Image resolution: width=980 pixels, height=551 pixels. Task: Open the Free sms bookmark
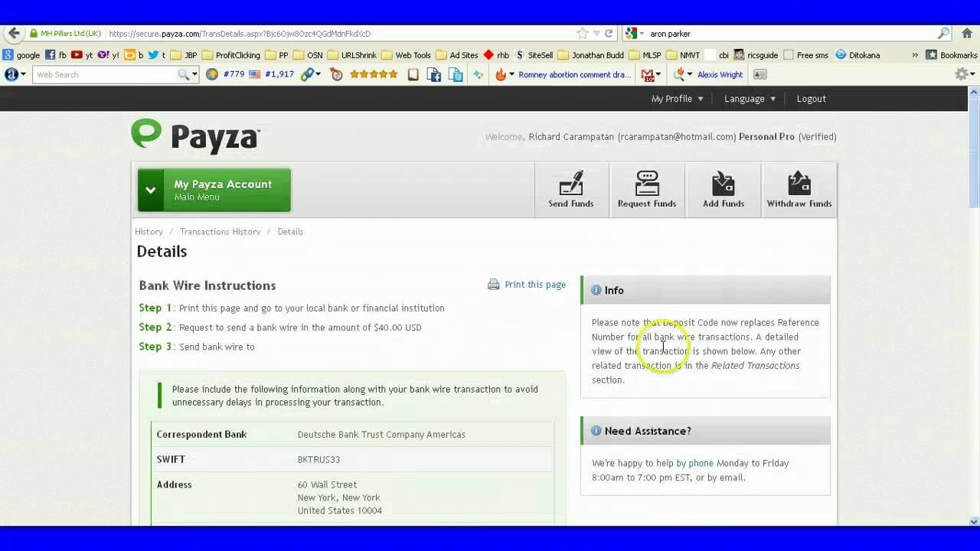click(x=805, y=55)
